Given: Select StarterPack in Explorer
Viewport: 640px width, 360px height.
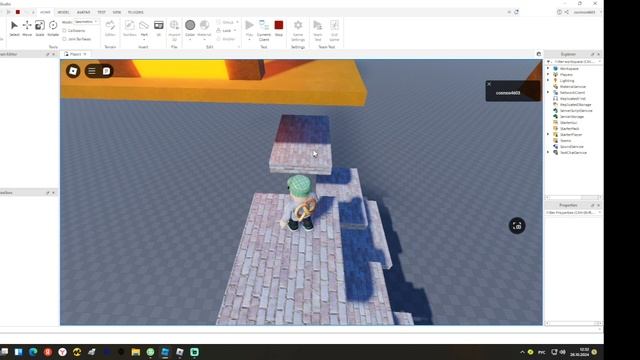Looking at the screenshot, I should [x=569, y=129].
